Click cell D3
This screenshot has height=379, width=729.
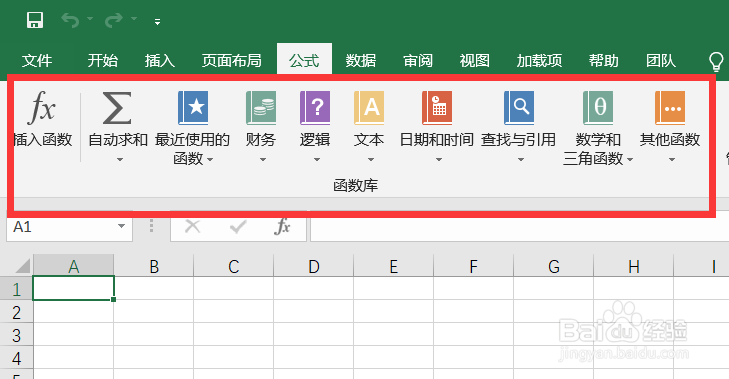(314, 334)
